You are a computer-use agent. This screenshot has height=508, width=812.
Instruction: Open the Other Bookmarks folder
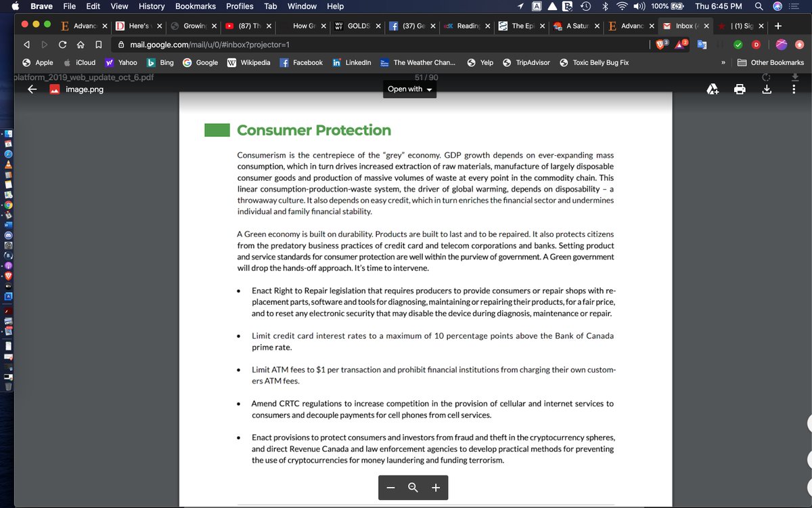coord(770,62)
